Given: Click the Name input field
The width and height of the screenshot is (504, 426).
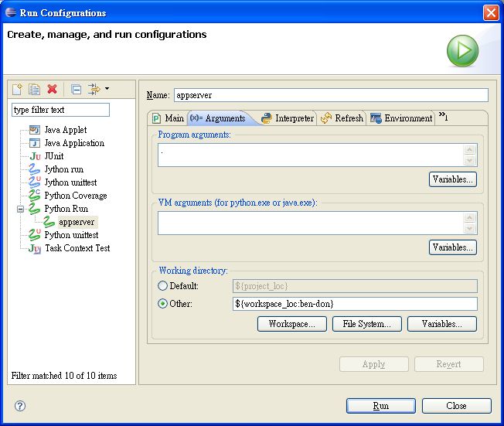Looking at the screenshot, I should [x=331, y=95].
